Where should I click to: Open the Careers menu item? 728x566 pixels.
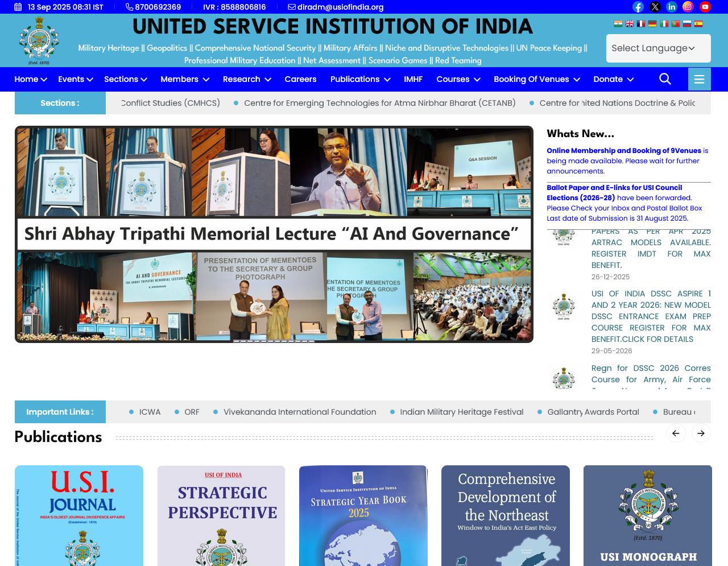coord(300,79)
